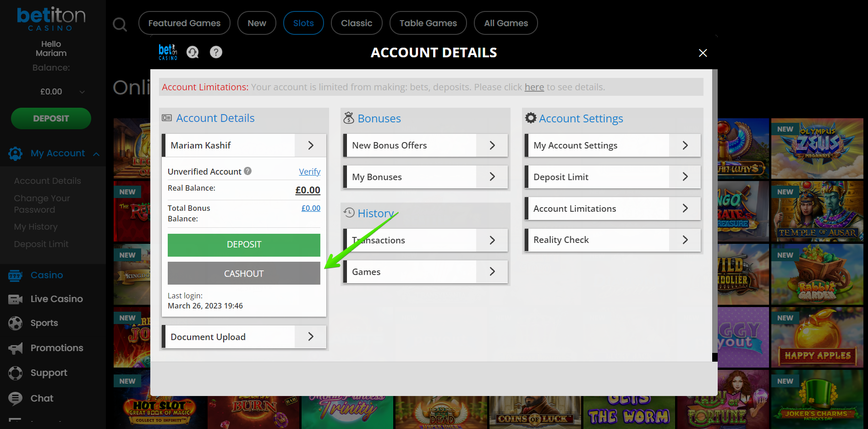Open The Worm game thumbnail
This screenshot has height=429, width=868.
(x=629, y=412)
